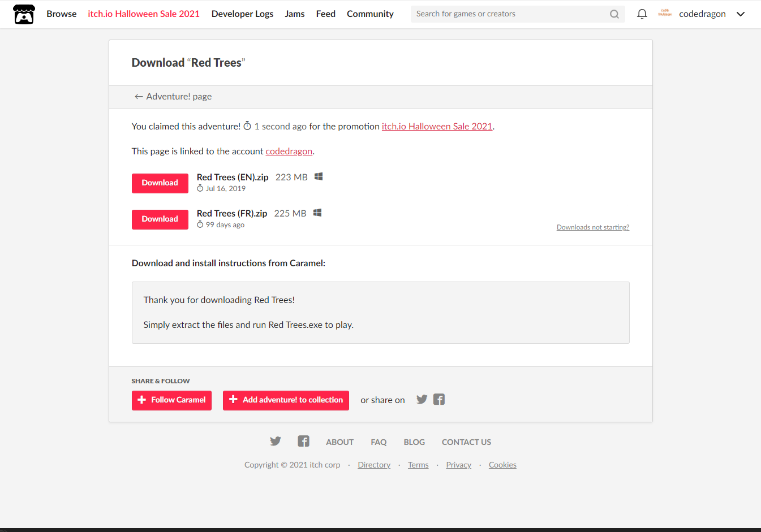The height and width of the screenshot is (532, 761).
Task: Share on Facebook via icon beside 'or share on'
Action: [x=439, y=399]
